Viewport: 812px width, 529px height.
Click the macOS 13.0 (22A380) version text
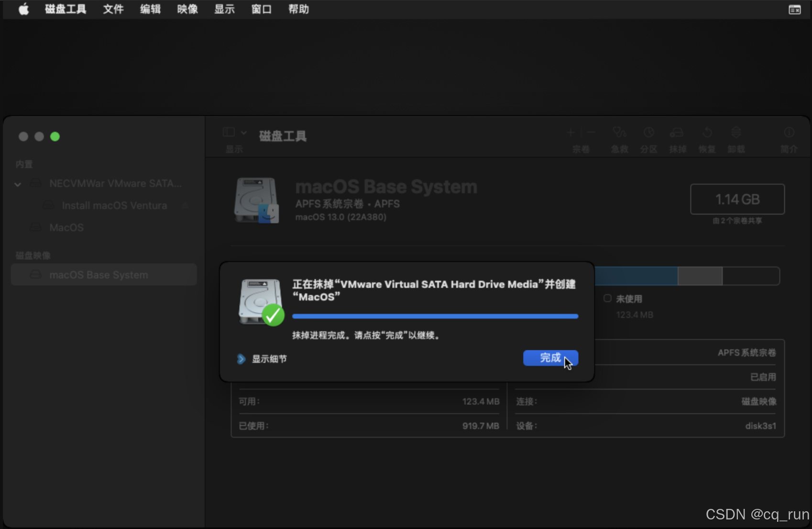click(341, 217)
